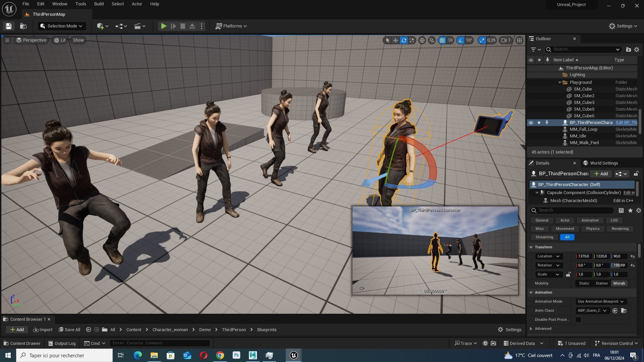Screen dimensions: 644x362
Task: Switch to the World Settings tab
Action: [601, 163]
